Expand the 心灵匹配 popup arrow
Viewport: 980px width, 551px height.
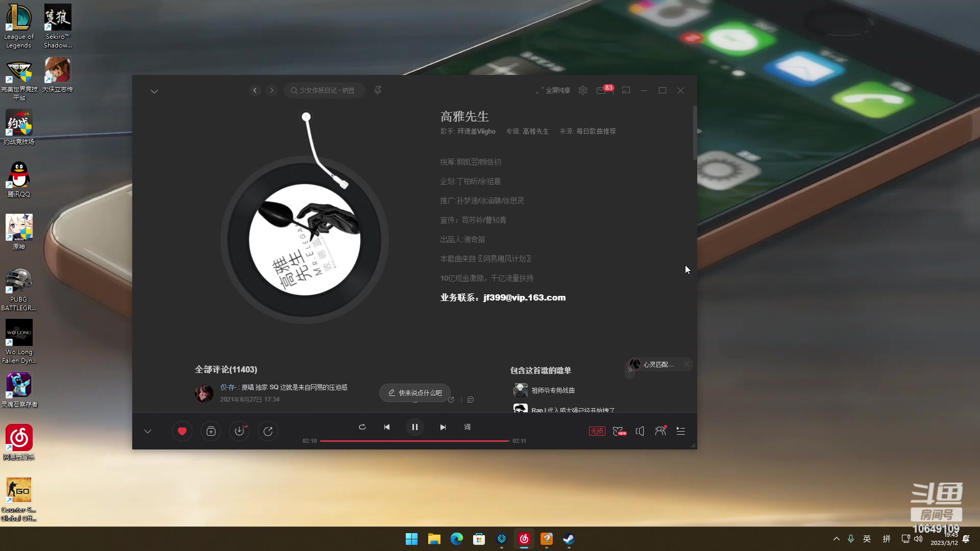pyautogui.click(x=630, y=369)
